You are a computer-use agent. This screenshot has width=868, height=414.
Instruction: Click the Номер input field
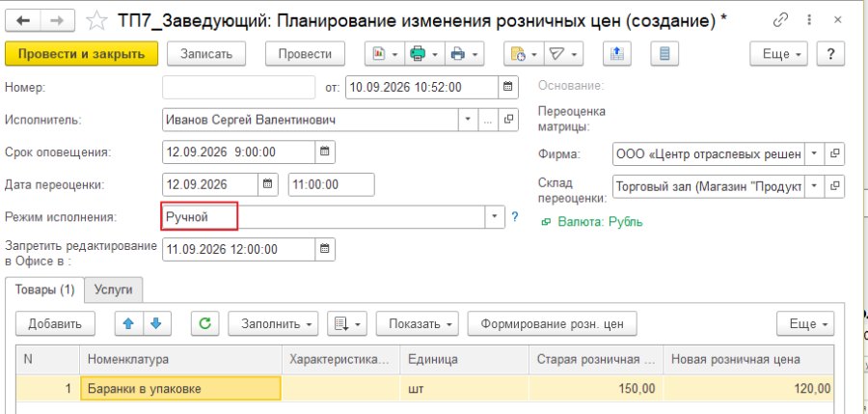coord(238,87)
